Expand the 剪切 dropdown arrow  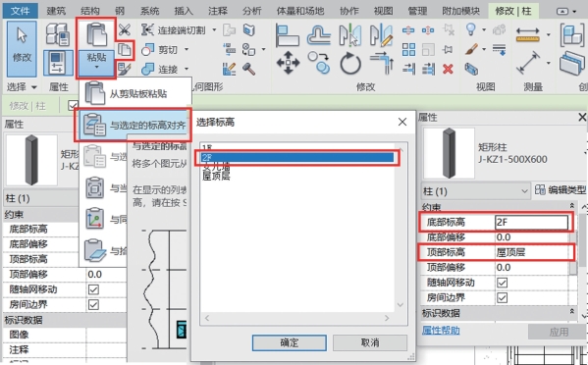click(x=186, y=49)
